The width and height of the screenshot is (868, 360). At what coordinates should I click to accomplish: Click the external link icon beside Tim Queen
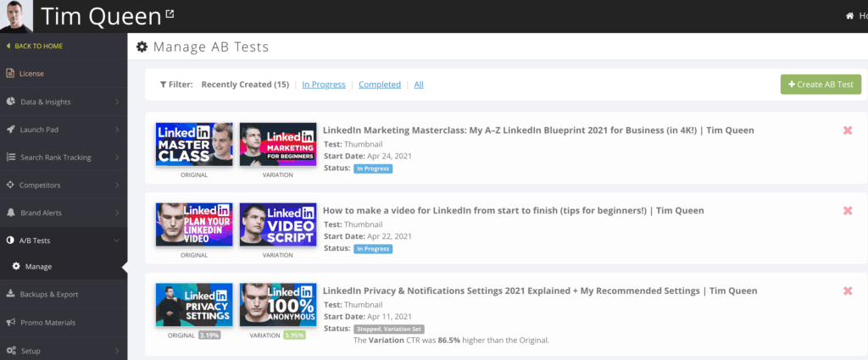(170, 14)
